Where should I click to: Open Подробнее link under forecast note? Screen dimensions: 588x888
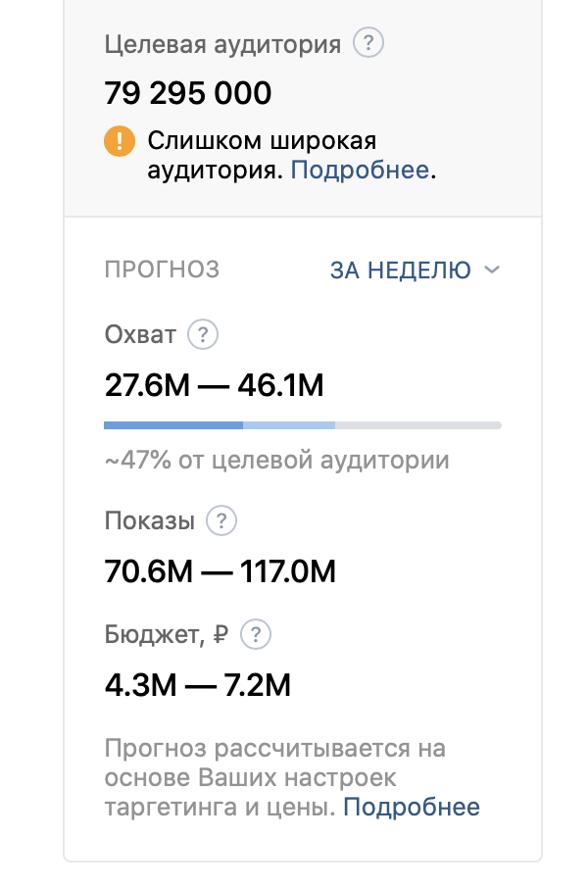tap(412, 808)
